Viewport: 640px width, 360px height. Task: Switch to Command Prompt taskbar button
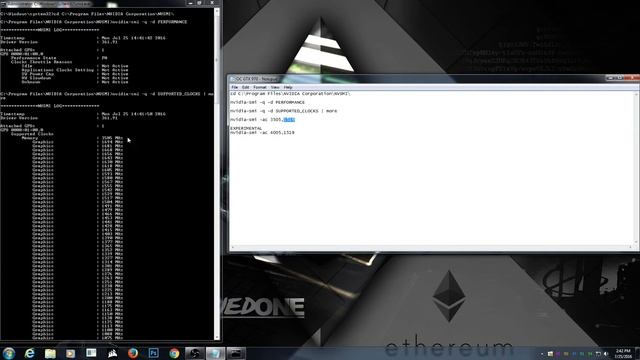(236, 353)
